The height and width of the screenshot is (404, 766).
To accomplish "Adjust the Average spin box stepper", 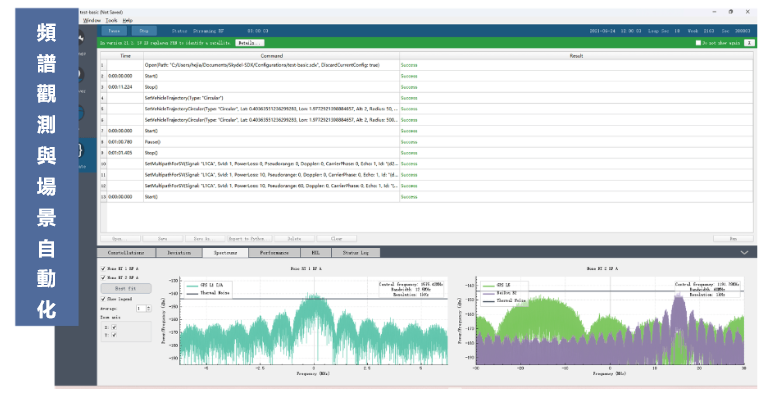I will tap(147, 308).
